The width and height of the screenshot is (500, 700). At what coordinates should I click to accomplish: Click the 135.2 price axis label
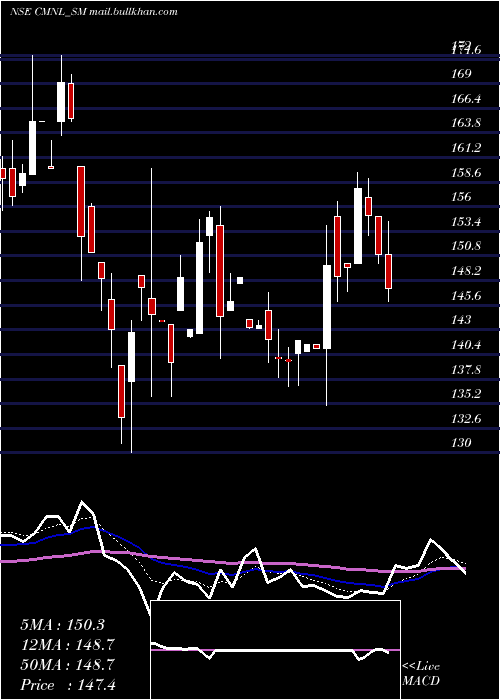click(x=466, y=394)
